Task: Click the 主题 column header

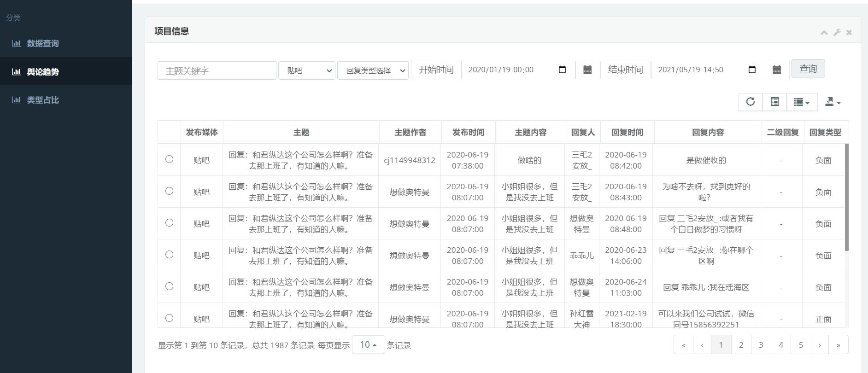Action: coord(301,132)
